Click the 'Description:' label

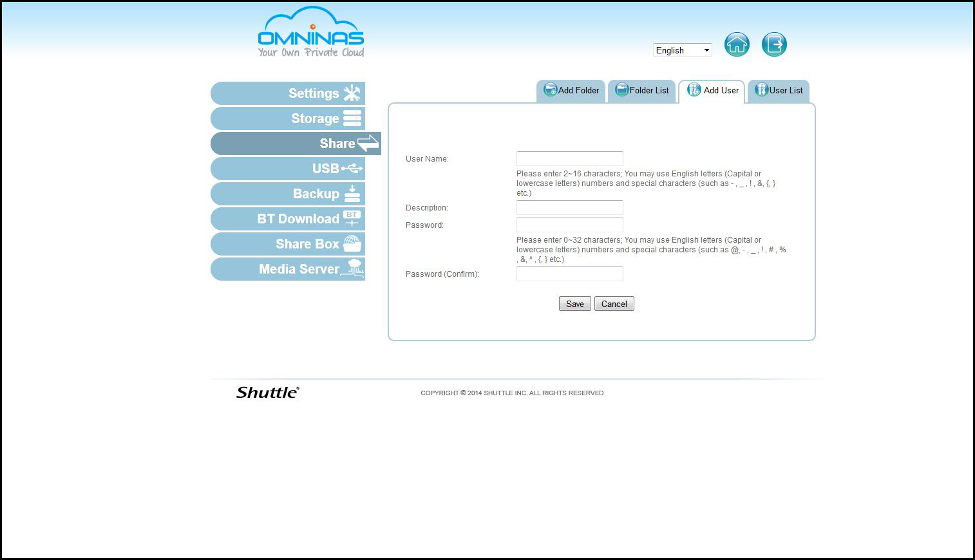pyautogui.click(x=427, y=208)
